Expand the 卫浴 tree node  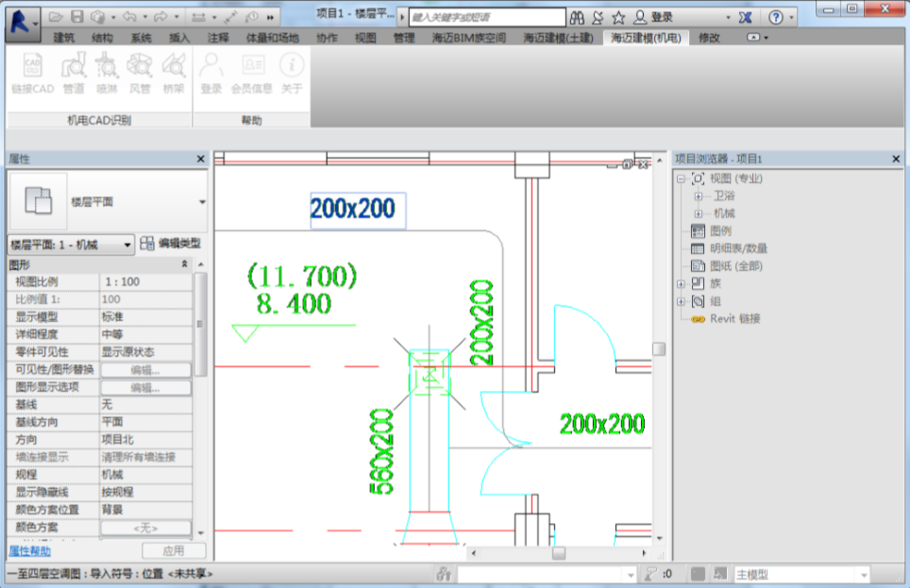(699, 196)
